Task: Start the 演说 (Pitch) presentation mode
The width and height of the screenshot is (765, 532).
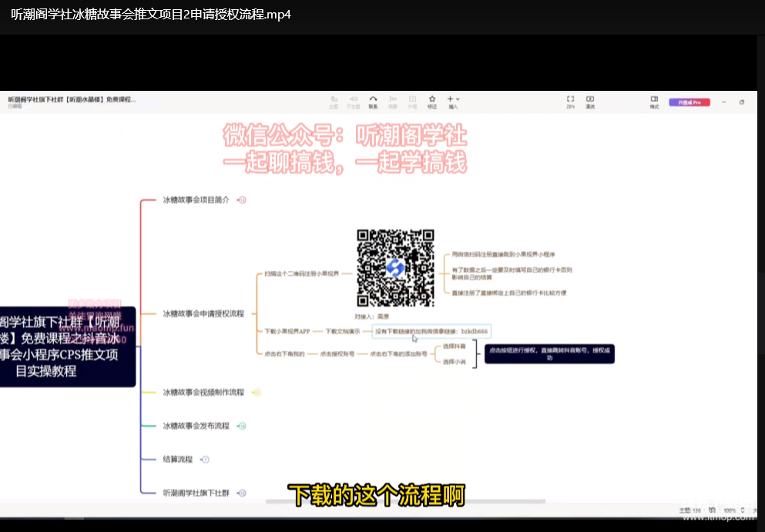Action: [x=590, y=101]
